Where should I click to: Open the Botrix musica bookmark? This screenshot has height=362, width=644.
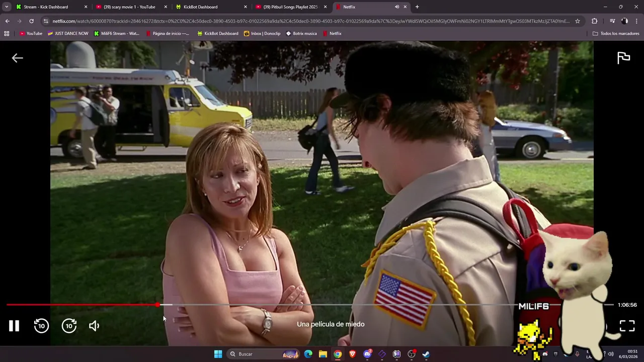[301, 34]
